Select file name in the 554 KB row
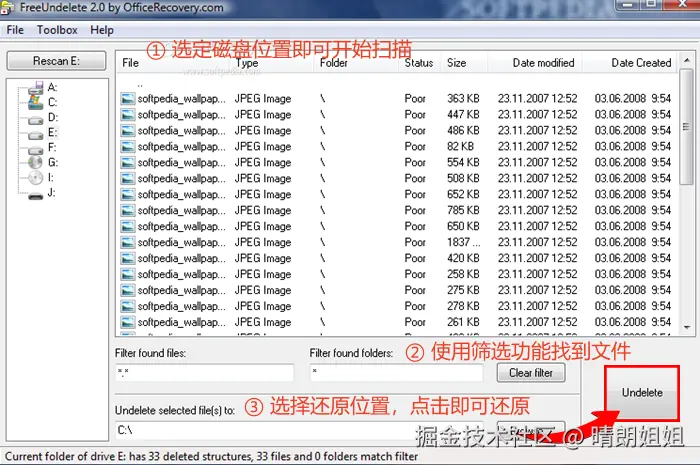 click(182, 162)
